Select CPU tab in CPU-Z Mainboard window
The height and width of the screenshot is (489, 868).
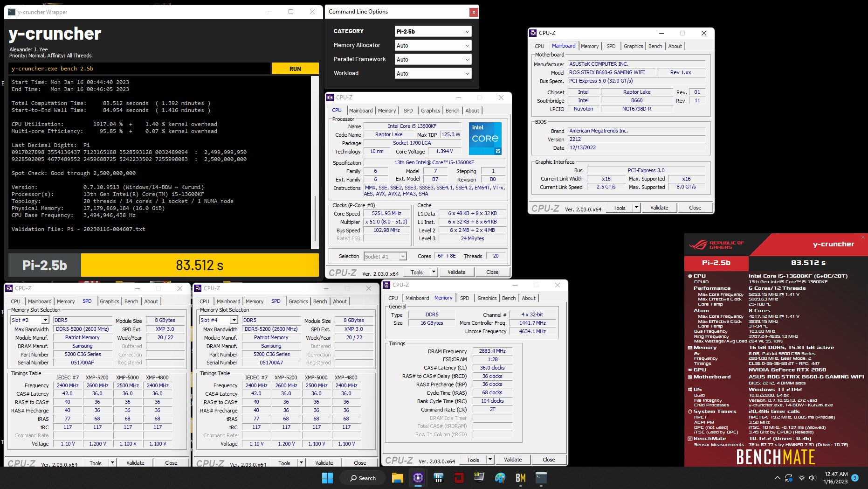[539, 46]
